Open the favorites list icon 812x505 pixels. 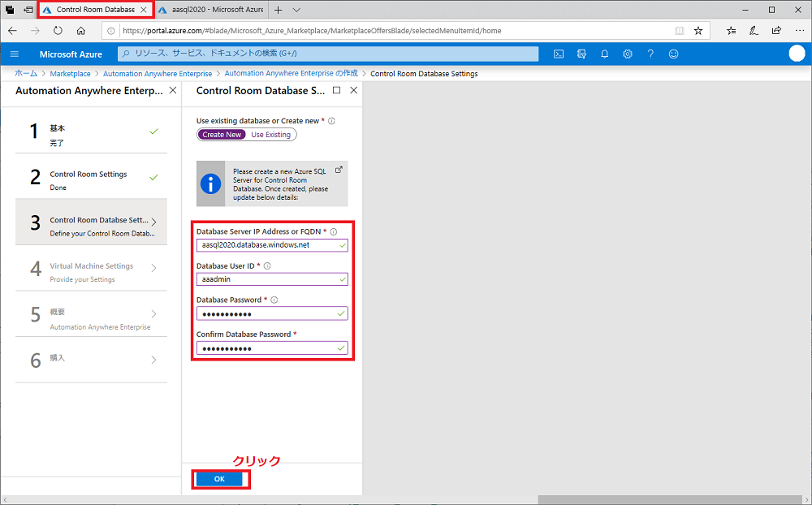[732, 31]
